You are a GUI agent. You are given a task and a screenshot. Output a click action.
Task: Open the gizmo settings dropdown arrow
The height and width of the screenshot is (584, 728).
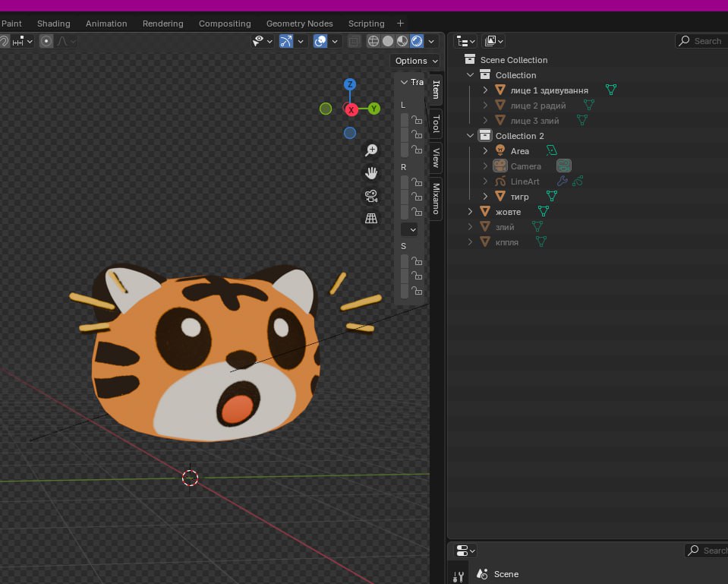pyautogui.click(x=301, y=41)
